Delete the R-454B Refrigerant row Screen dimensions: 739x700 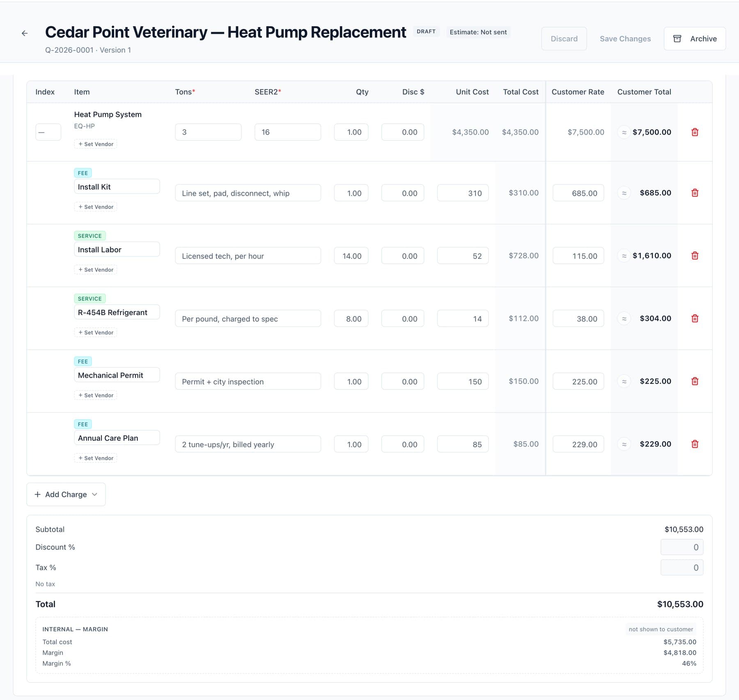[x=695, y=318]
